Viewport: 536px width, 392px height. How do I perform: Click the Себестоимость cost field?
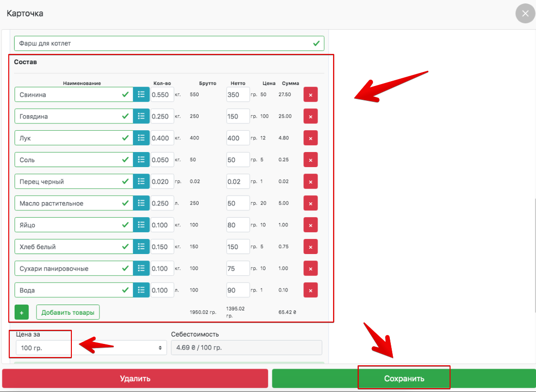(246, 348)
